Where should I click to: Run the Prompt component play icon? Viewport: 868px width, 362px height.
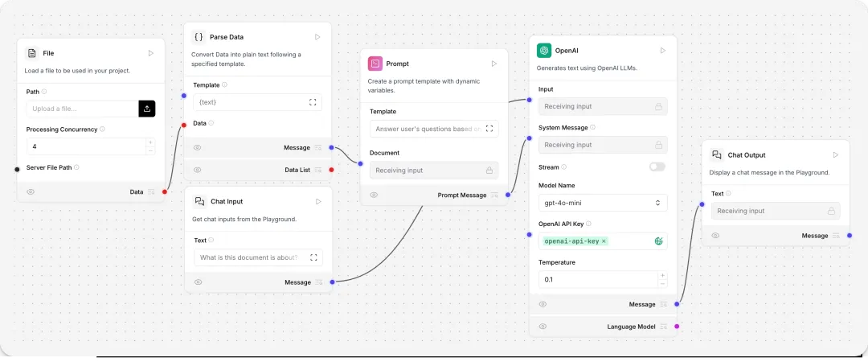494,64
